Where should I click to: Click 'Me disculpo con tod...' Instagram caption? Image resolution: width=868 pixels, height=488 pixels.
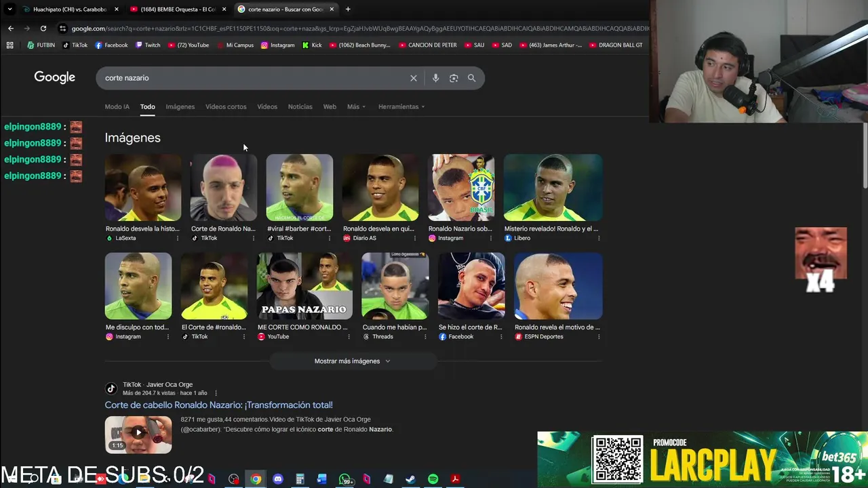tap(137, 327)
